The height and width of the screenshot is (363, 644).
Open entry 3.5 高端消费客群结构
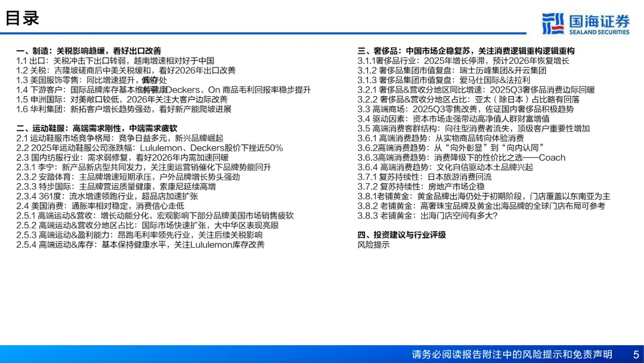[x=473, y=128]
